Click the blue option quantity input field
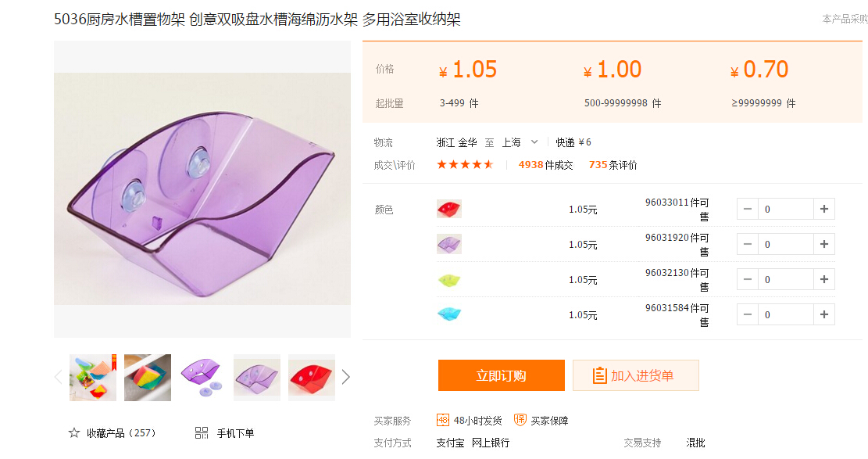The image size is (868, 459). [785, 314]
